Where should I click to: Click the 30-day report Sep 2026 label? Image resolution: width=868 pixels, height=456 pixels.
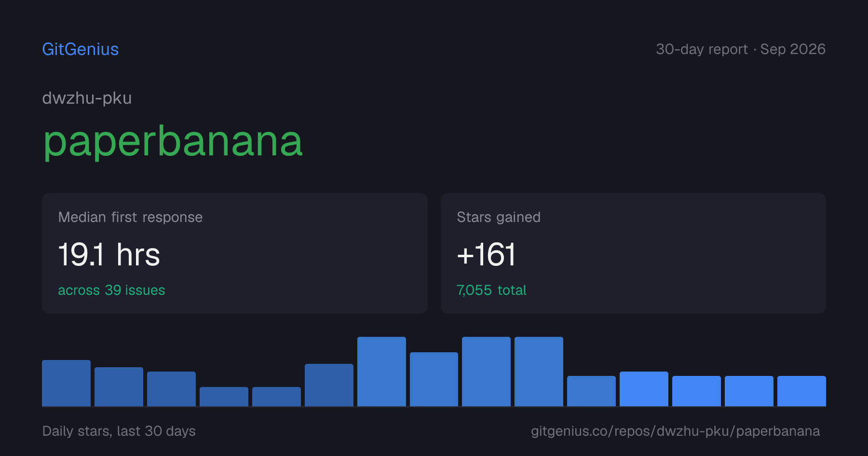click(741, 49)
